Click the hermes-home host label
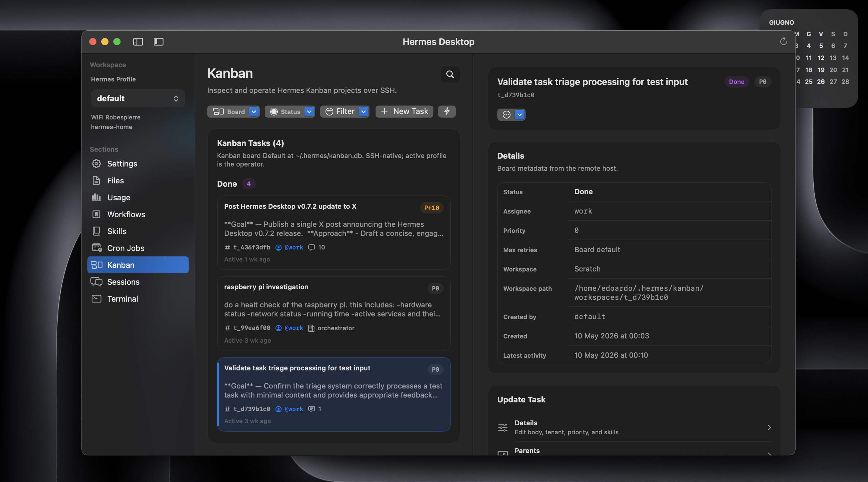This screenshot has height=482, width=868. click(112, 127)
